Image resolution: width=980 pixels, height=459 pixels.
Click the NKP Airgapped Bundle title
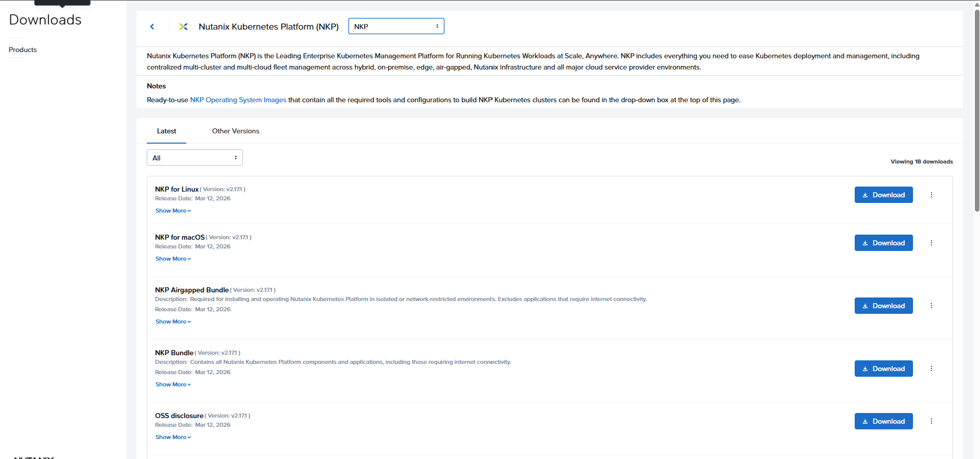tap(192, 290)
